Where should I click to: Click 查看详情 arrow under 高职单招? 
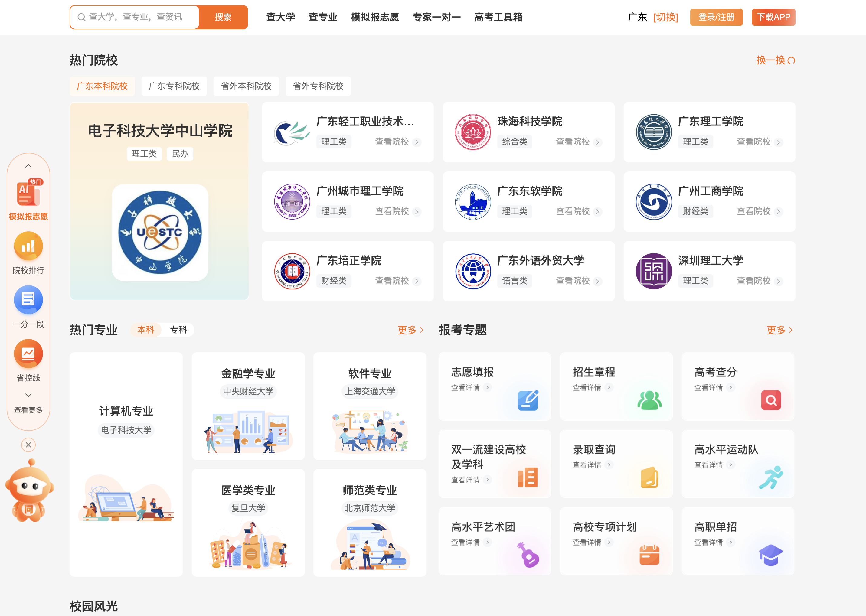click(730, 542)
